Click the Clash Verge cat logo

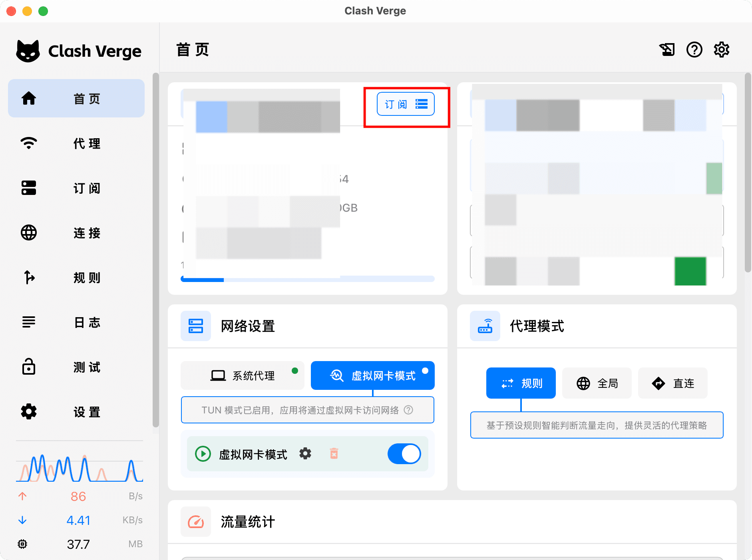tap(28, 51)
